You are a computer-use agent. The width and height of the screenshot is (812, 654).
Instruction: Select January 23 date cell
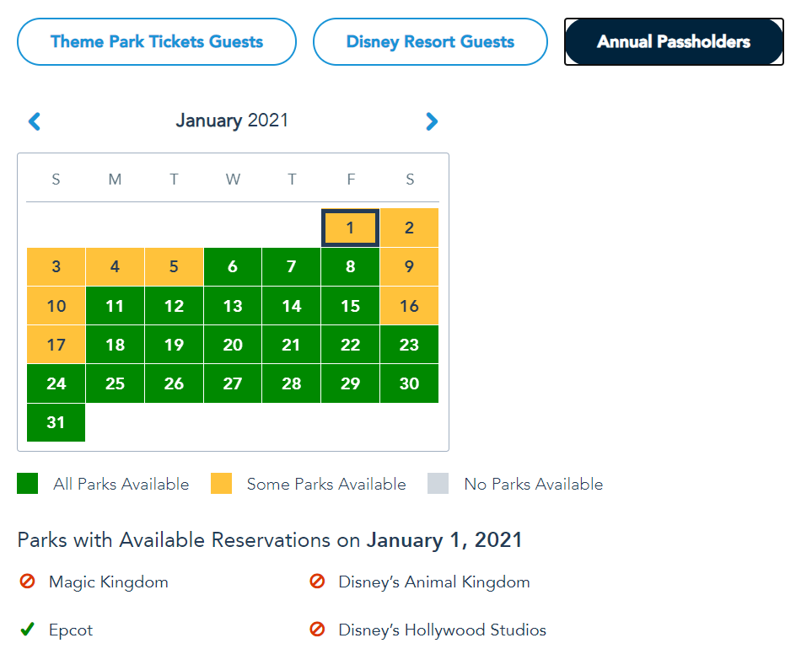click(x=409, y=345)
